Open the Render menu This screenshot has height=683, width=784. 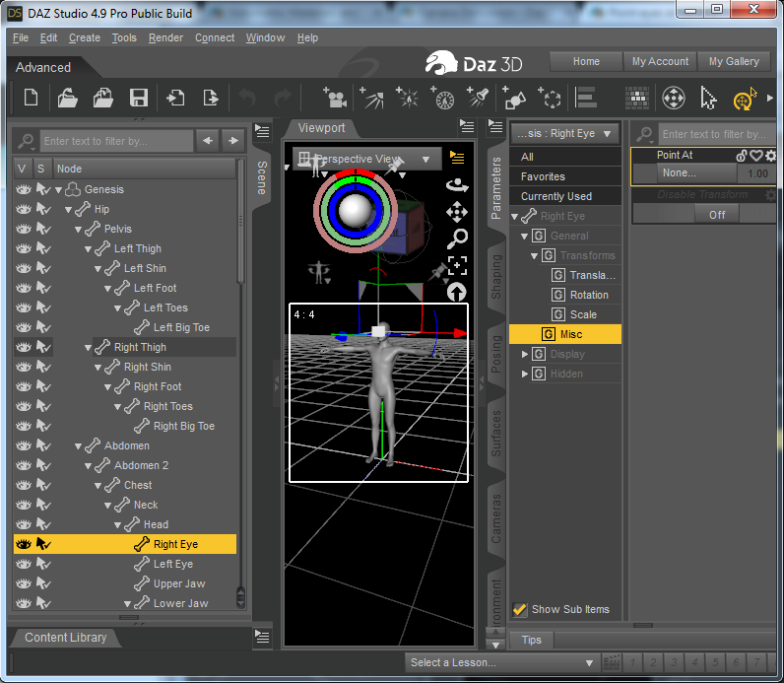click(165, 37)
